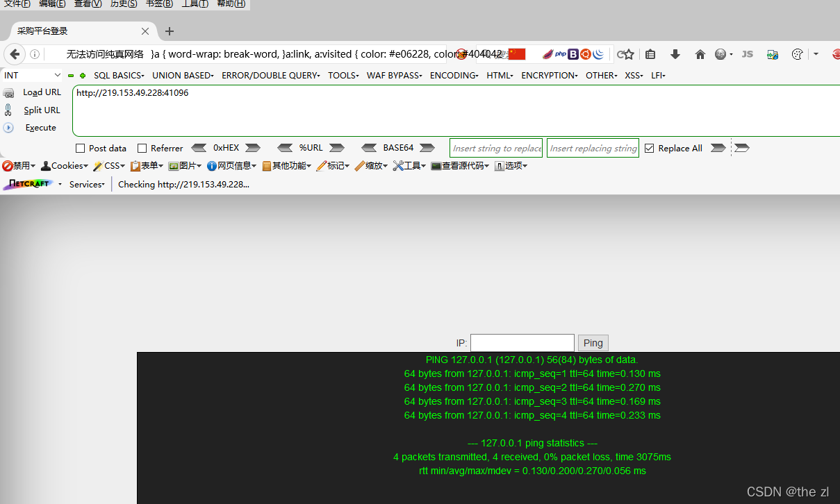Click the HackBar green plus icon
This screenshot has height=504, width=840.
click(83, 76)
